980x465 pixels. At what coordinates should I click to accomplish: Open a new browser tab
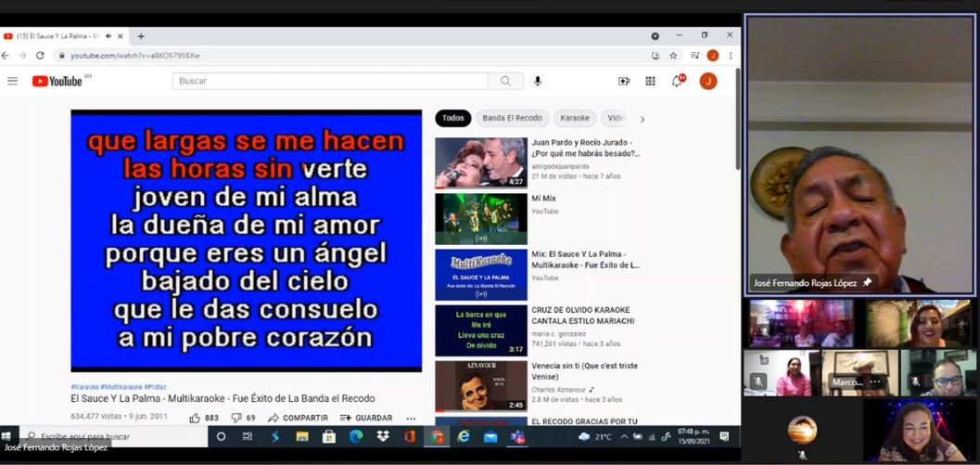[x=141, y=36]
